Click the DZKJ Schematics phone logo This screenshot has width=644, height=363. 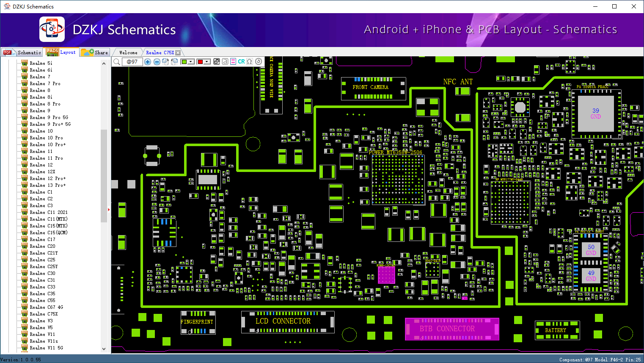point(52,29)
